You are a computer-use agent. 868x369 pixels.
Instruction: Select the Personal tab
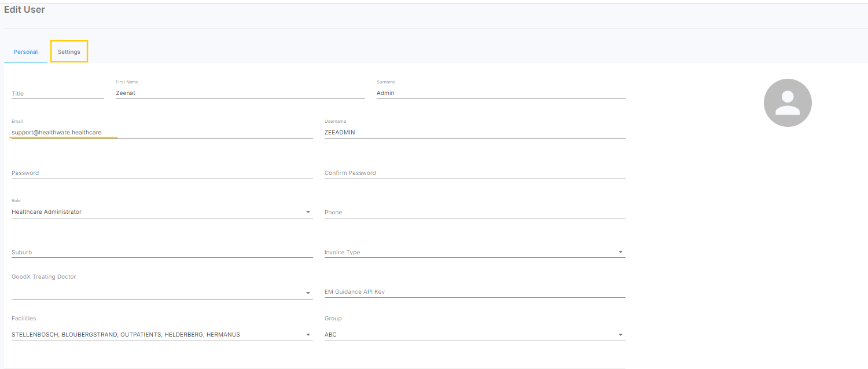[x=25, y=52]
